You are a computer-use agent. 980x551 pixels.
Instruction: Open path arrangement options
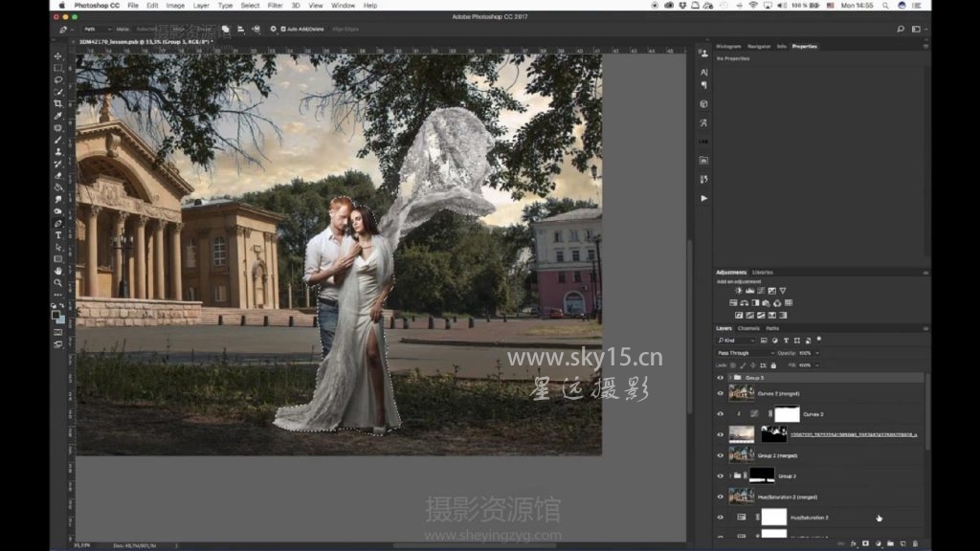click(256, 30)
